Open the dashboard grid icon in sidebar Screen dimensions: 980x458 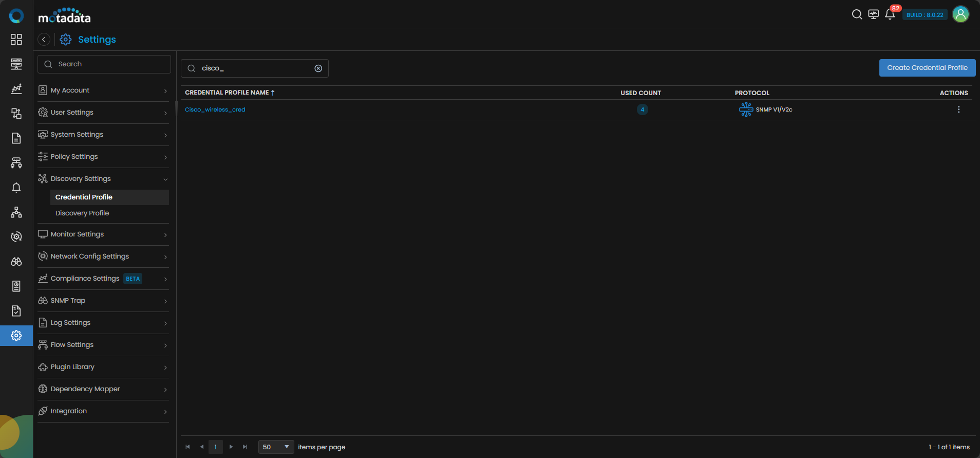[16, 40]
